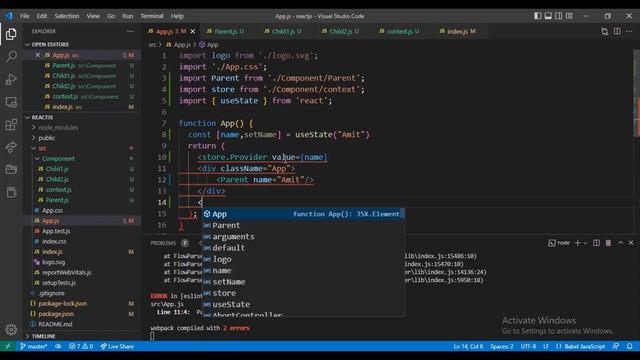Select Parent from autocomplete suggestions
This screenshot has height=360, width=640.
point(303,225)
